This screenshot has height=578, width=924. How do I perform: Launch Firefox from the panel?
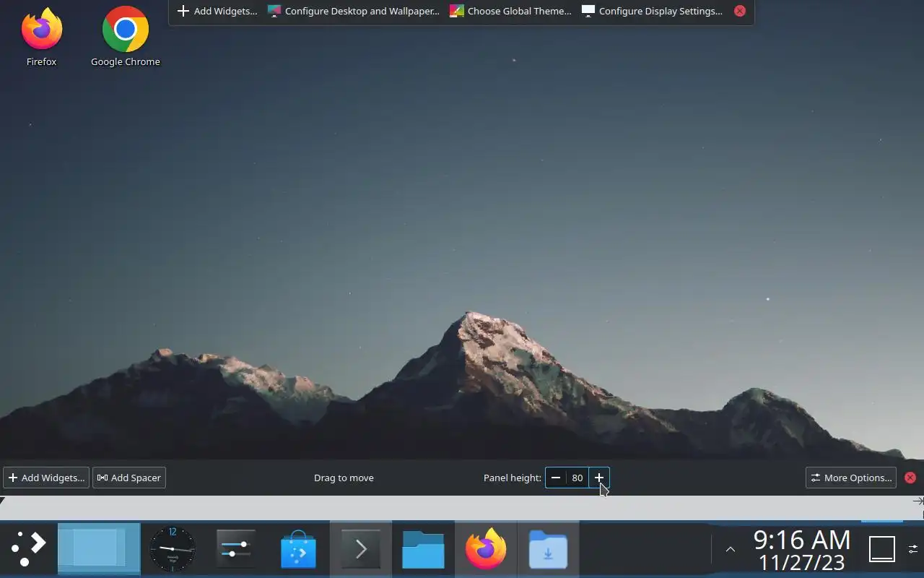tap(486, 549)
